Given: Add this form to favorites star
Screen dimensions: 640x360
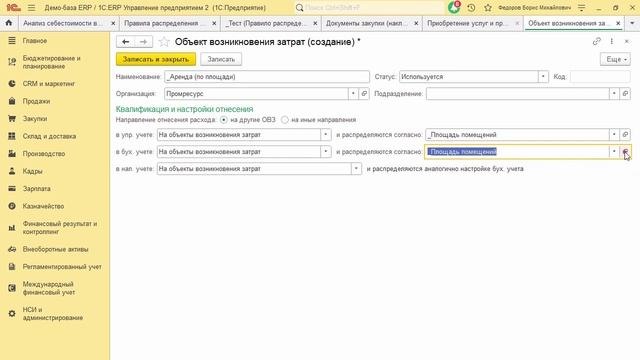Looking at the screenshot, I should coord(164,42).
